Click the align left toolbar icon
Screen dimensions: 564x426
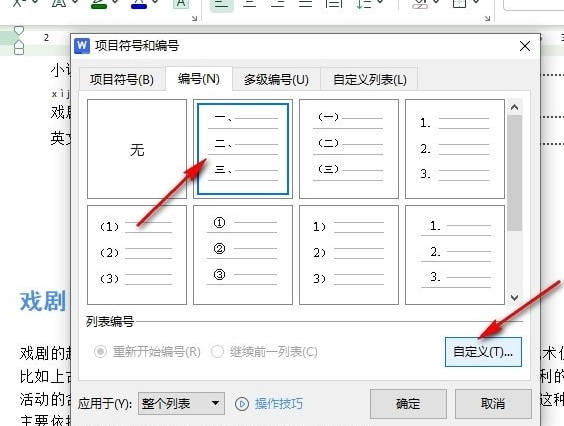221,4
